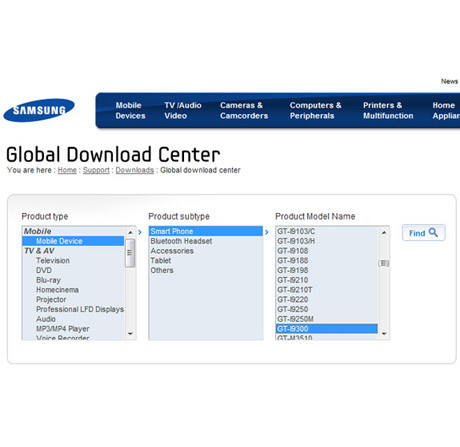
Task: Select model GT-I9198
Action: (x=327, y=270)
